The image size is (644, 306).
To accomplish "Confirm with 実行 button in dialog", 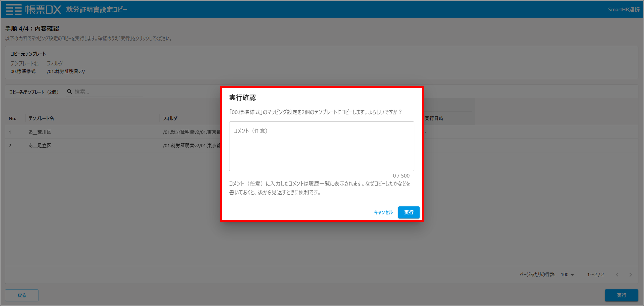I will click(x=408, y=212).
